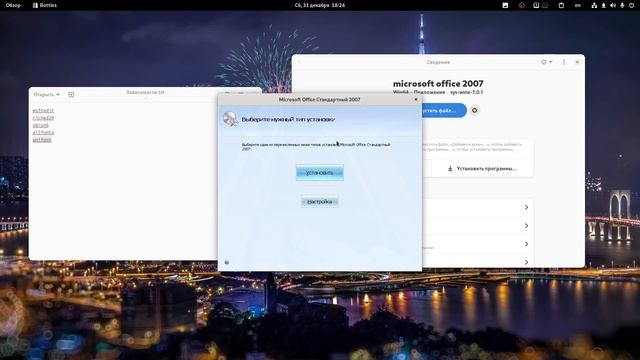Click the line richedit20 in the text editor
The width and height of the screenshot is (640, 360).
pos(43,118)
